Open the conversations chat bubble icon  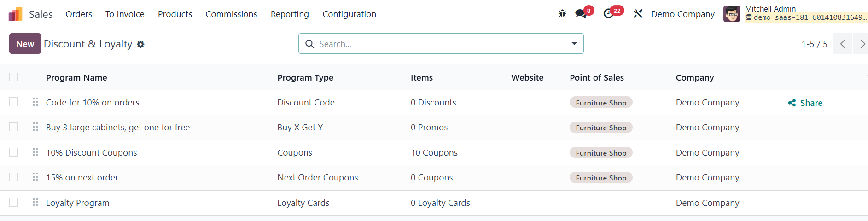pos(581,14)
